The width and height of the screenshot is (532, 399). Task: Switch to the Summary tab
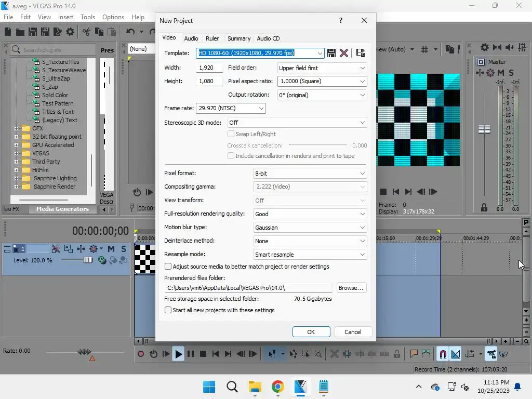click(239, 38)
